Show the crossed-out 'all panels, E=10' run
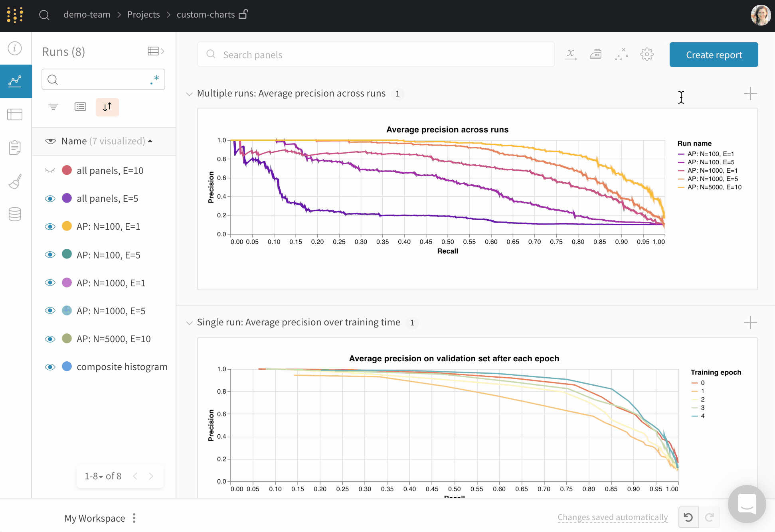775x532 pixels. tap(50, 170)
